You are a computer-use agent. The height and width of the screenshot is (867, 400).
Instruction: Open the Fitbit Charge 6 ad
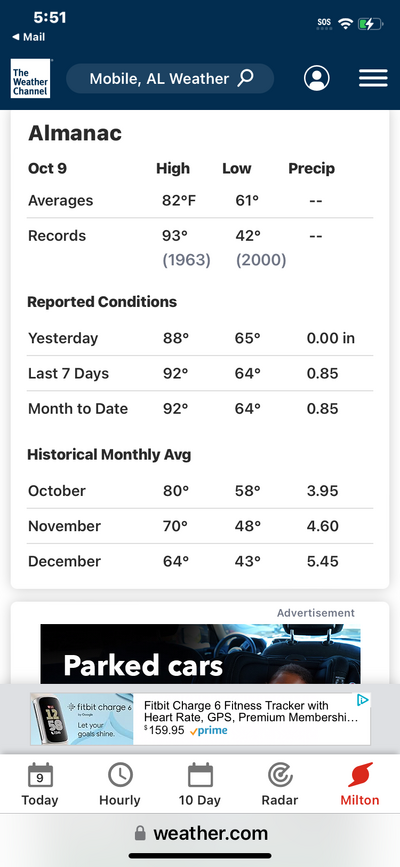point(200,719)
